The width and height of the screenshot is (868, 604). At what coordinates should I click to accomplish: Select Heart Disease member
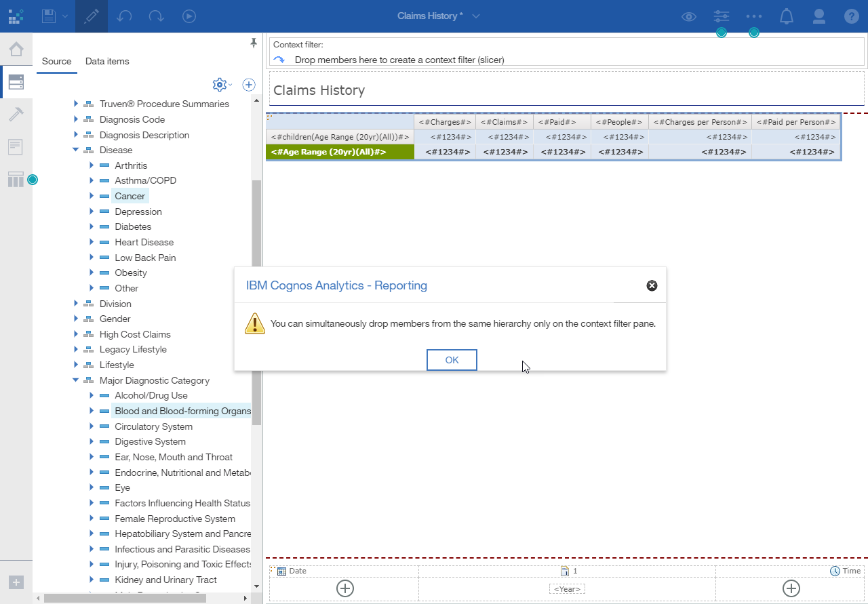click(x=144, y=242)
